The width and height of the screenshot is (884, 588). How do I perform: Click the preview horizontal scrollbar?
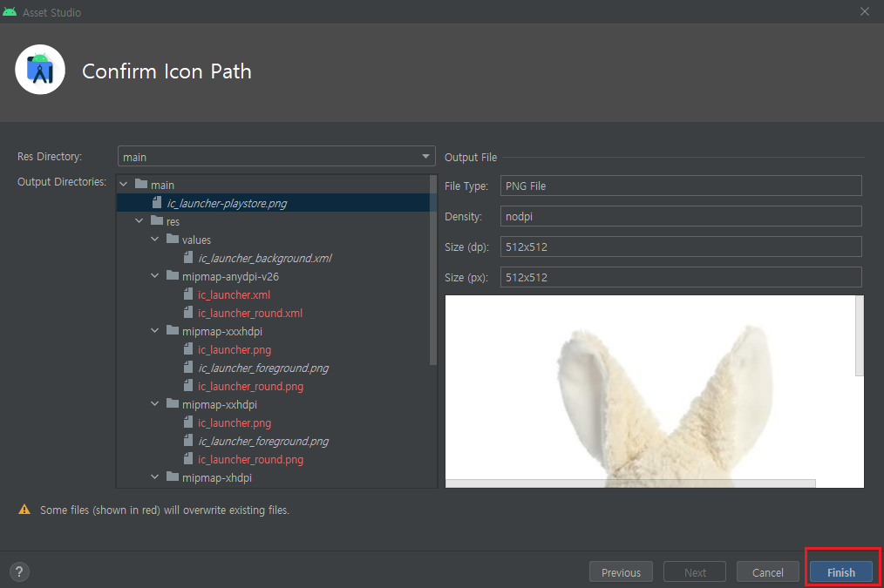pos(630,483)
